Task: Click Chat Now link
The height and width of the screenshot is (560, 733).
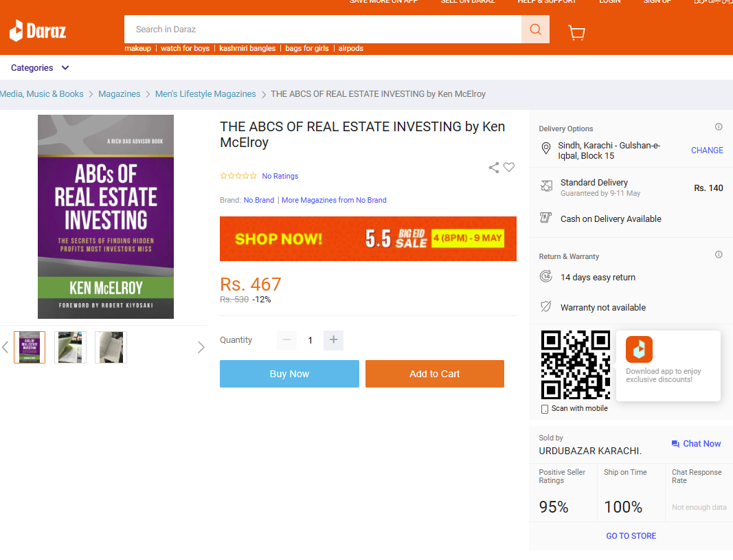Action: 701,444
